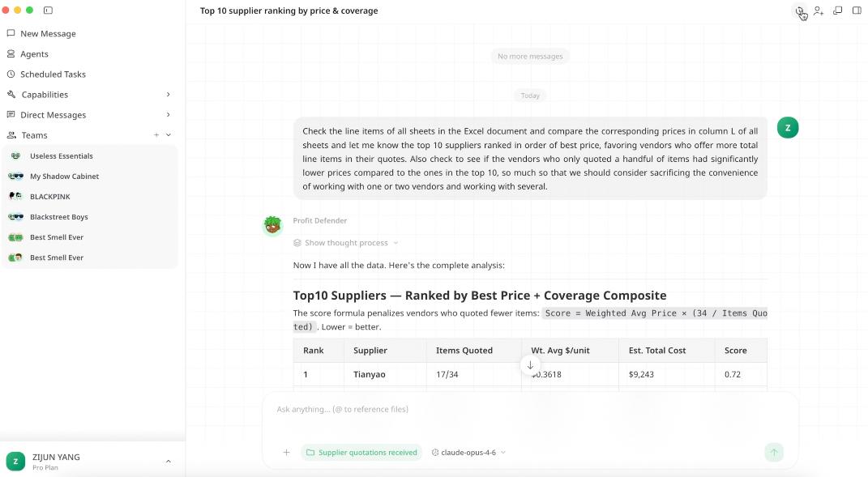Expand Show thought process
Image resolution: width=868 pixels, height=477 pixels.
(346, 243)
